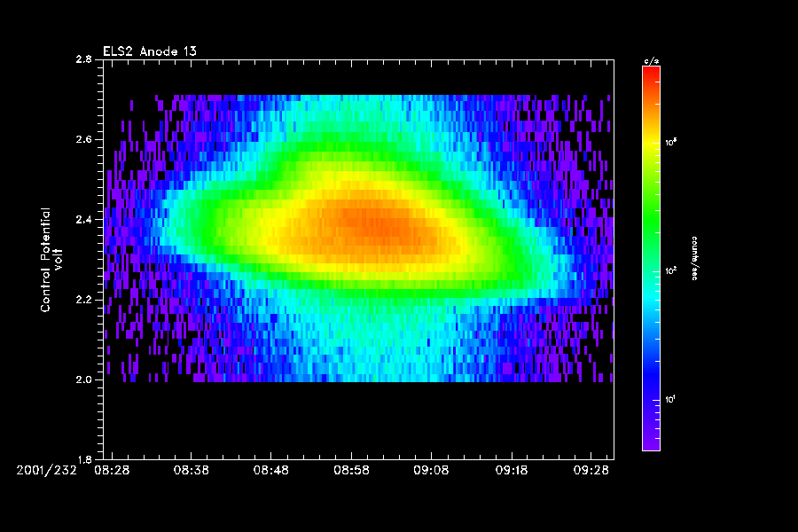The image size is (798, 532).
Task: Click the y-axis label 2.6
Action: [x=84, y=139]
